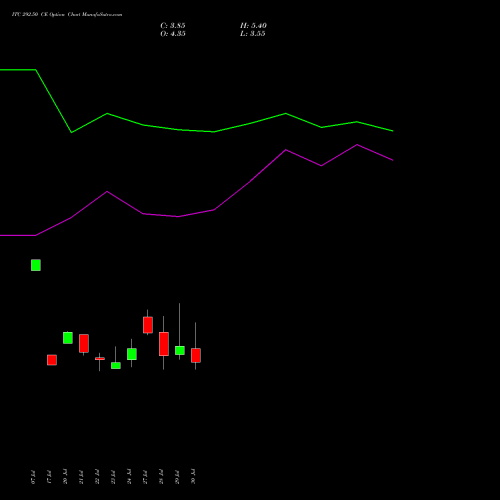
Task: Click the close value C: 3.85
Action: click(x=173, y=26)
